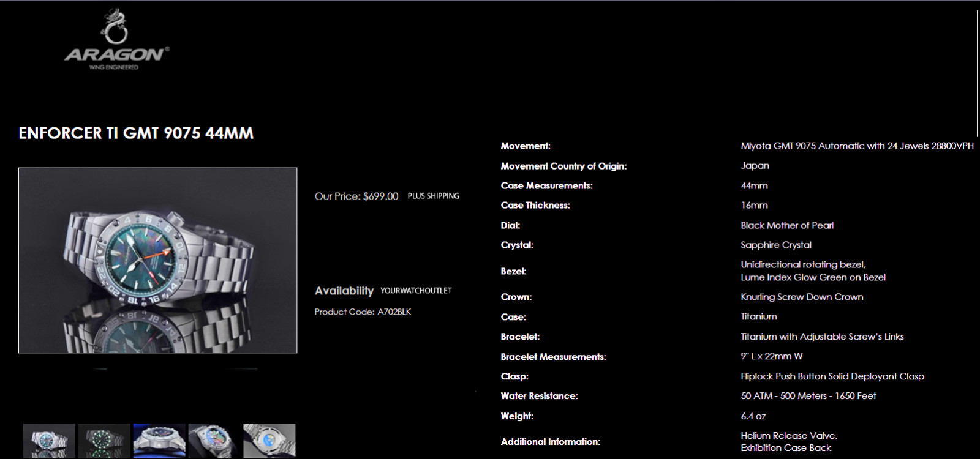Image resolution: width=980 pixels, height=459 pixels.
Task: Select the fifth thumbnail showing the case back
Action: click(x=269, y=441)
